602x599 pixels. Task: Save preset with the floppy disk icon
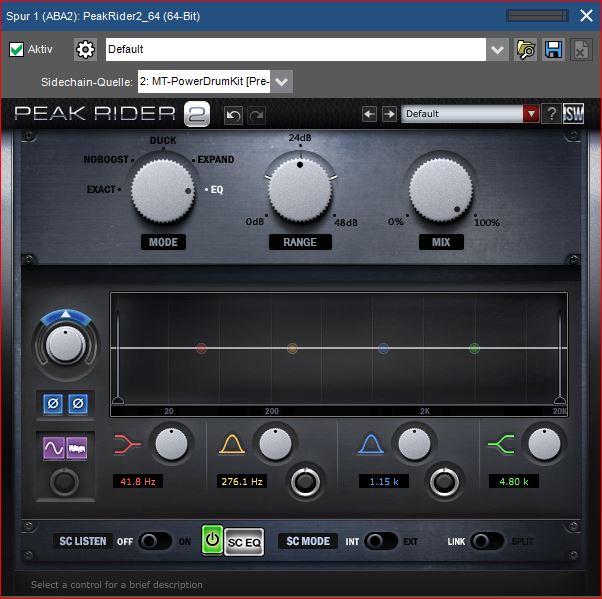point(553,49)
